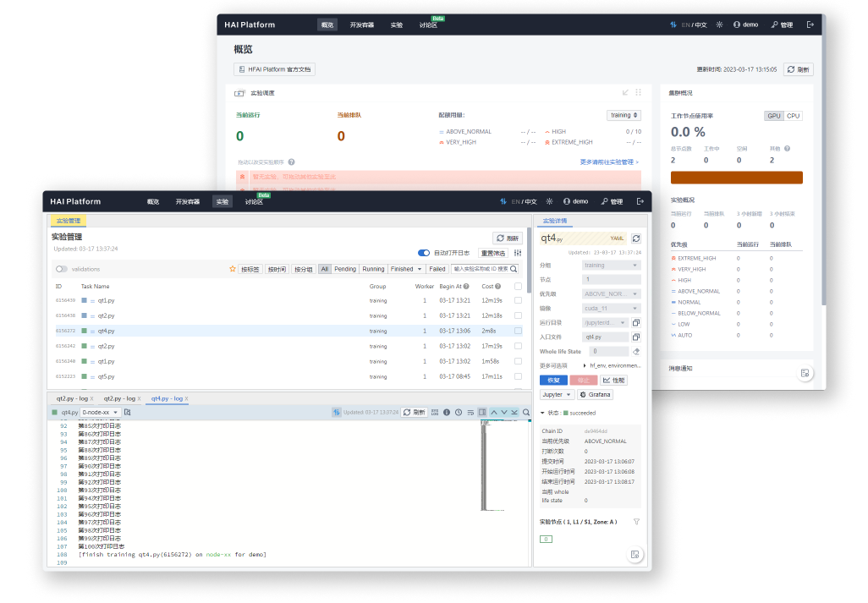Click the favorites star icon in filter bar

click(233, 269)
